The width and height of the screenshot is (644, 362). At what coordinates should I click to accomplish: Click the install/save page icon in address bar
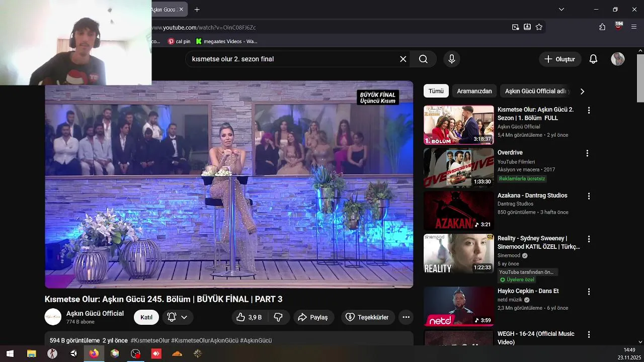[x=527, y=27]
